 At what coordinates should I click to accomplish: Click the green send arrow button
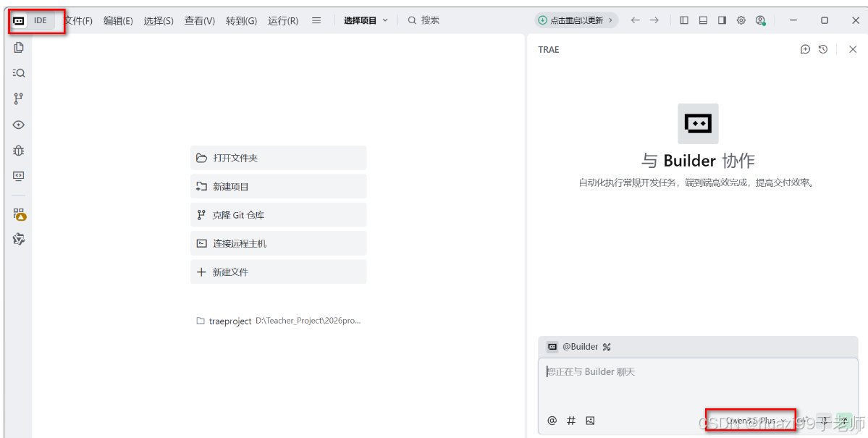pyautogui.click(x=844, y=421)
